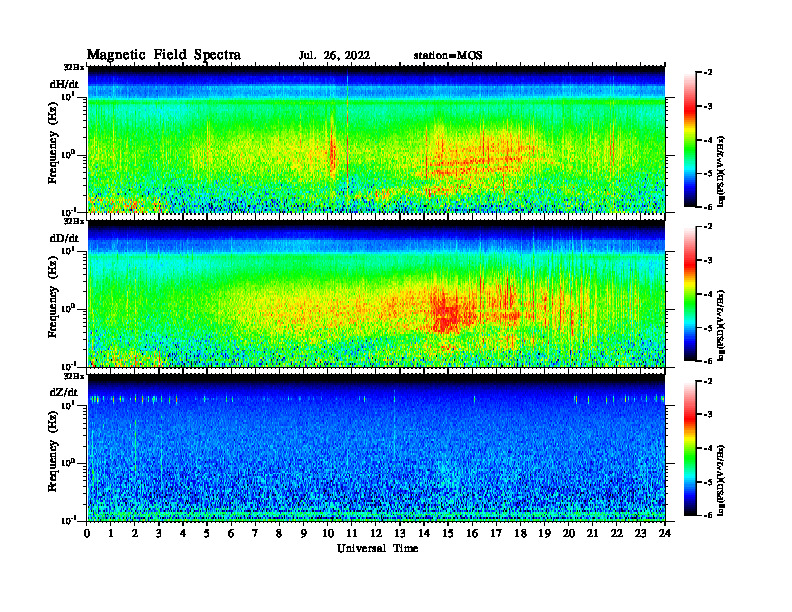Click hour 5 on the Universal Time axis
Viewport: 792px width, 612px height.
pyautogui.click(x=207, y=533)
